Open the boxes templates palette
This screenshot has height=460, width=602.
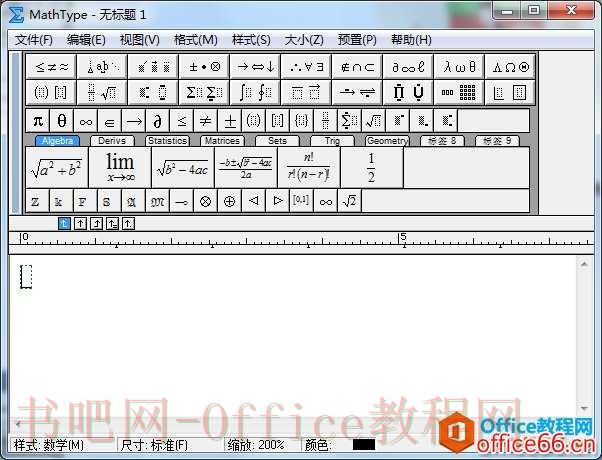coord(510,92)
